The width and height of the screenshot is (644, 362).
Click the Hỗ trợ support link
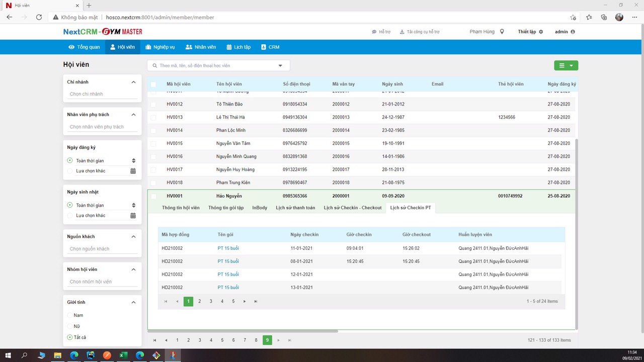tap(381, 32)
